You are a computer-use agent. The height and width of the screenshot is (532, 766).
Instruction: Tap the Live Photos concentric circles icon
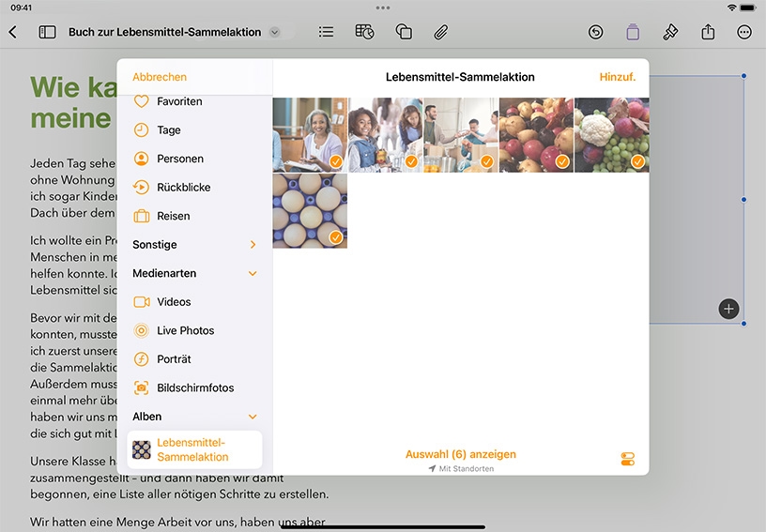pyautogui.click(x=141, y=330)
